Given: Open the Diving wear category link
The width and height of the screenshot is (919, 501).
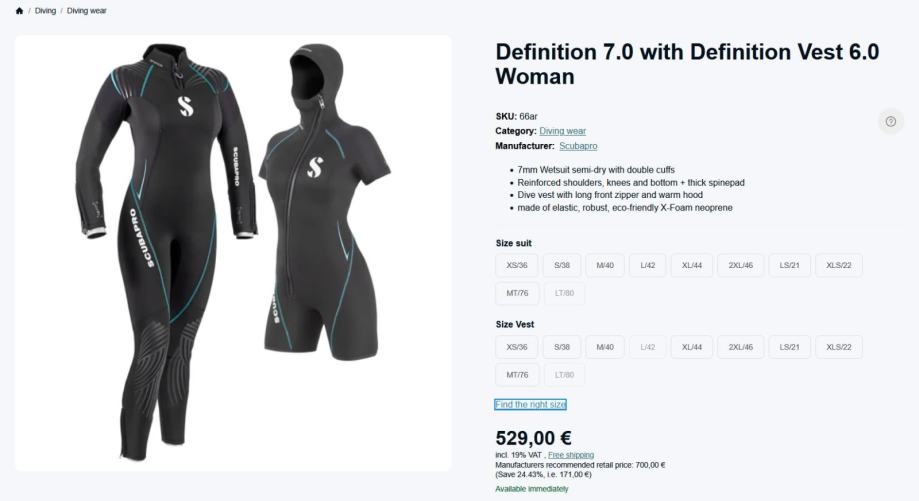Looking at the screenshot, I should click(x=562, y=131).
